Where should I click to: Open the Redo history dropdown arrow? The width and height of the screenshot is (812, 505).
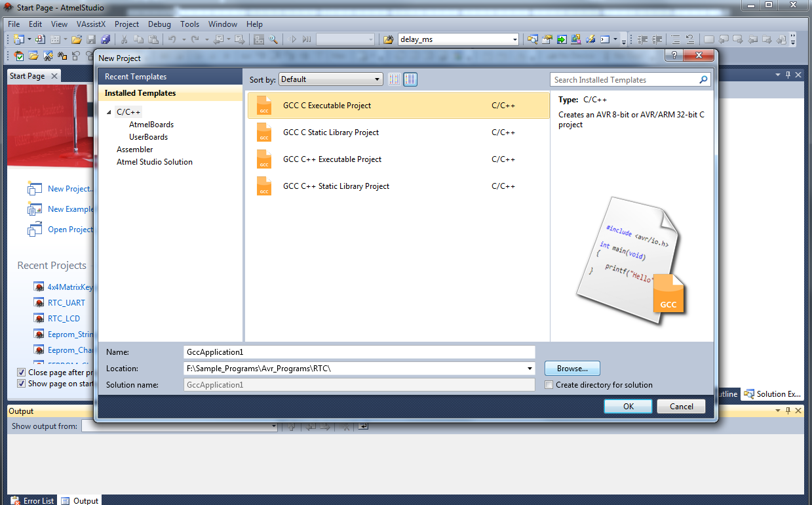(x=206, y=39)
